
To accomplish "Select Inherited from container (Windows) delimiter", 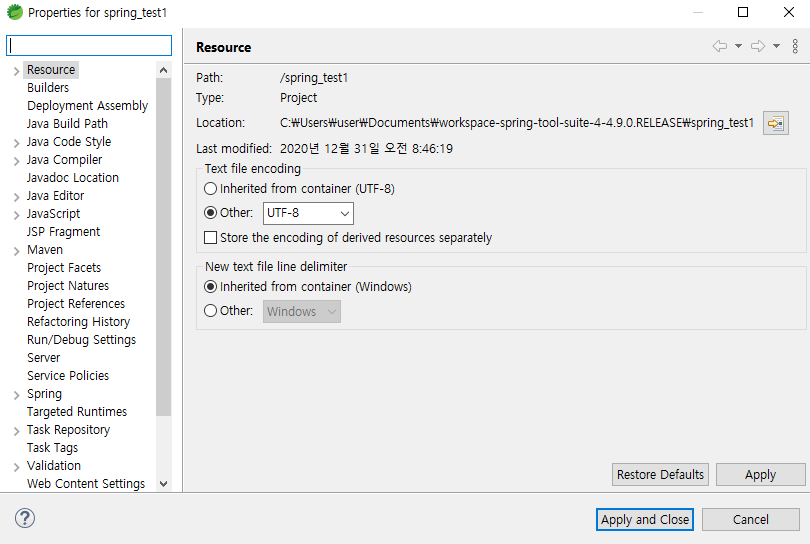I will (210, 286).
